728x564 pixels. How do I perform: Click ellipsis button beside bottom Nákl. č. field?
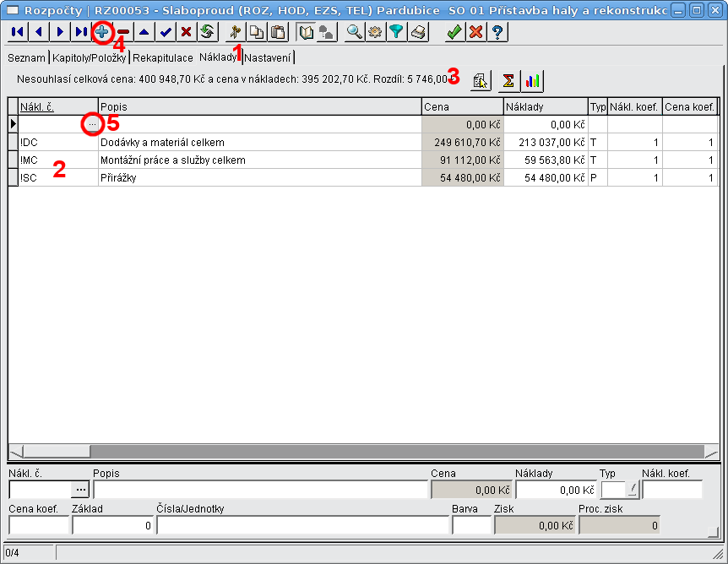tap(80, 489)
